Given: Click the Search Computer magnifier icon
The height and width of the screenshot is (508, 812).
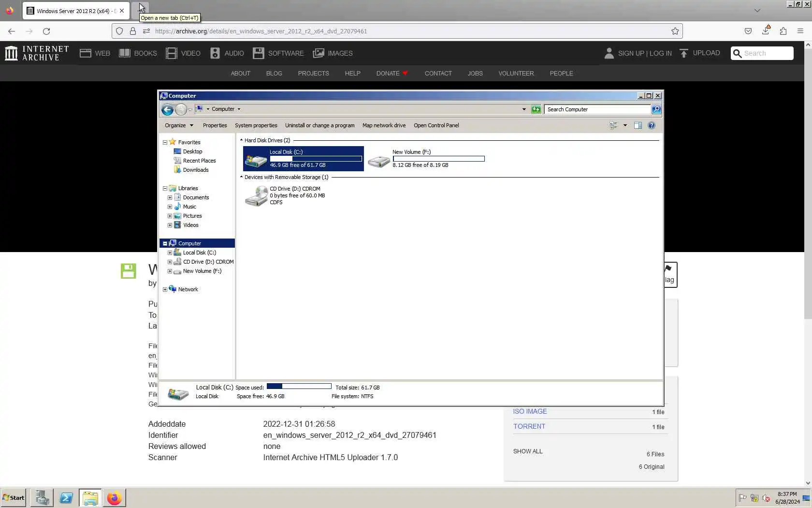Looking at the screenshot, I should coord(656,109).
